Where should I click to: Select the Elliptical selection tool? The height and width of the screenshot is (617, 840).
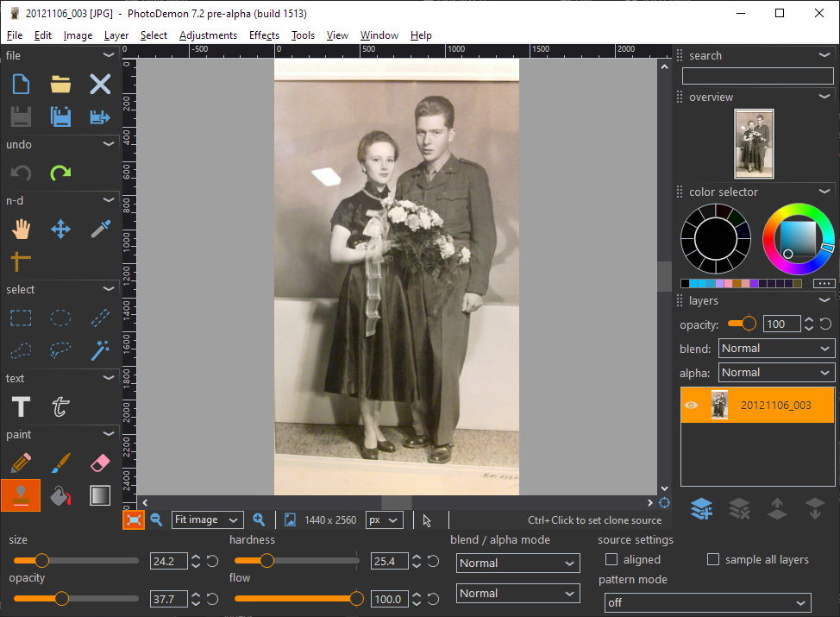point(60,318)
